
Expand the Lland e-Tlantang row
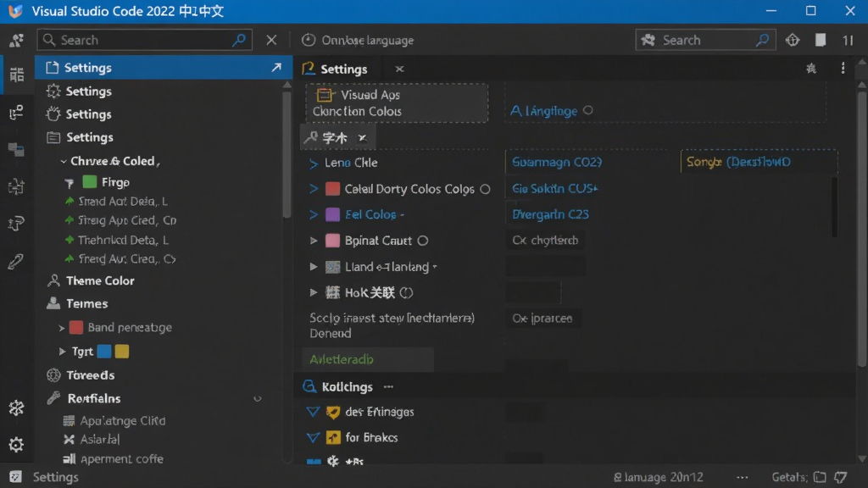[x=314, y=266]
